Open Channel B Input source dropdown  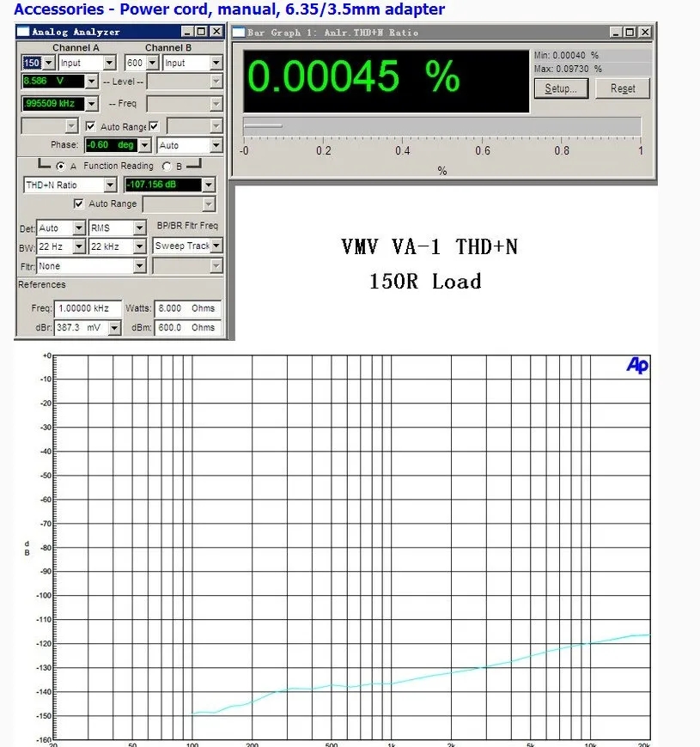pos(216,63)
